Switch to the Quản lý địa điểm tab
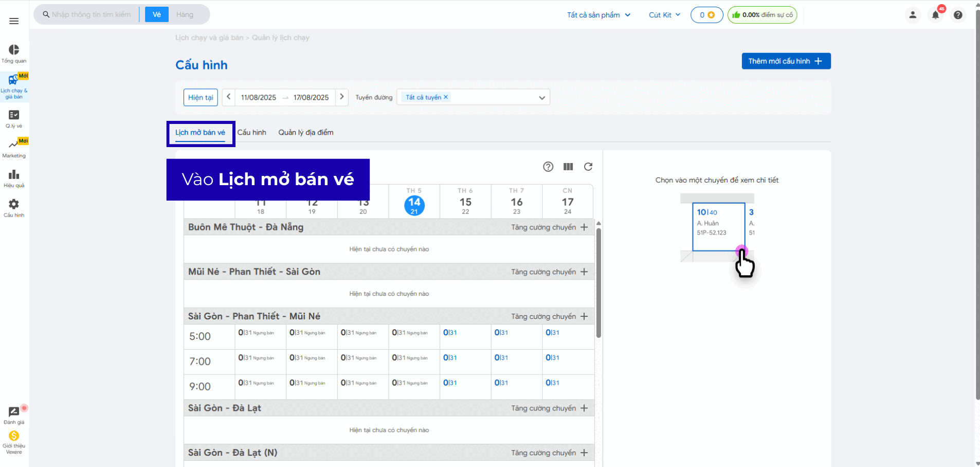Viewport: 980px width, 467px height. pyautogui.click(x=306, y=133)
